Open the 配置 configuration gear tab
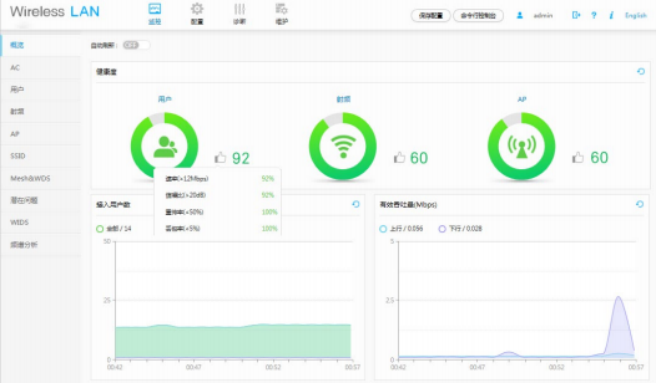The image size is (657, 383). click(x=197, y=13)
